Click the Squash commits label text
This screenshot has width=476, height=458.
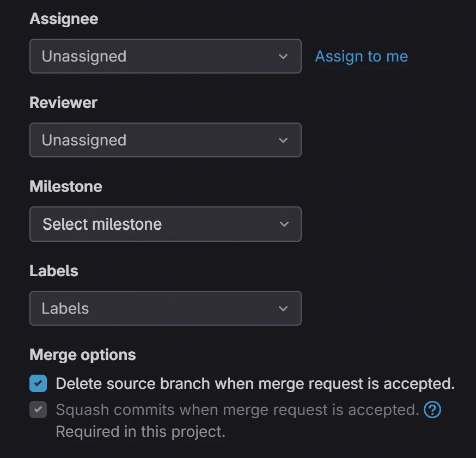[x=237, y=410]
